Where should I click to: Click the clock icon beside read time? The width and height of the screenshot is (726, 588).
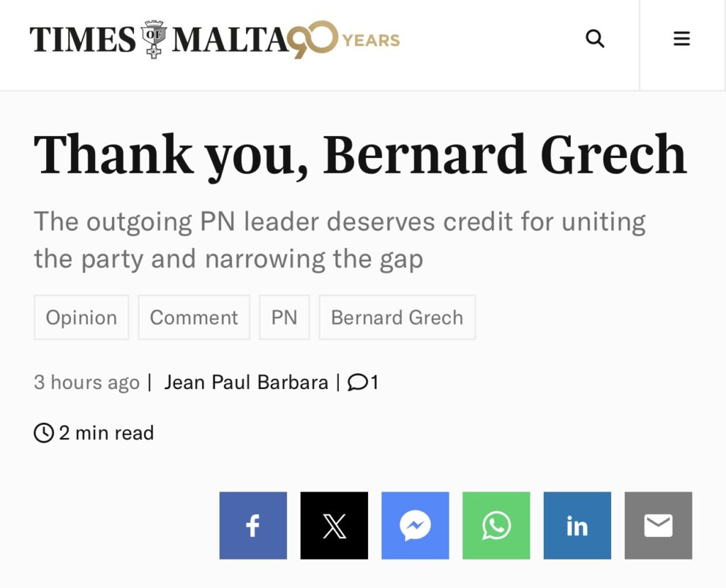tap(44, 433)
